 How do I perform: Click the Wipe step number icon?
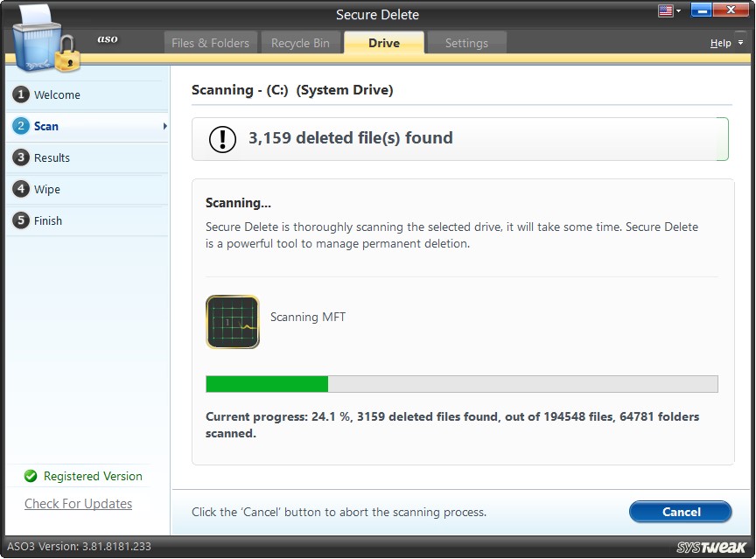pyautogui.click(x=19, y=189)
